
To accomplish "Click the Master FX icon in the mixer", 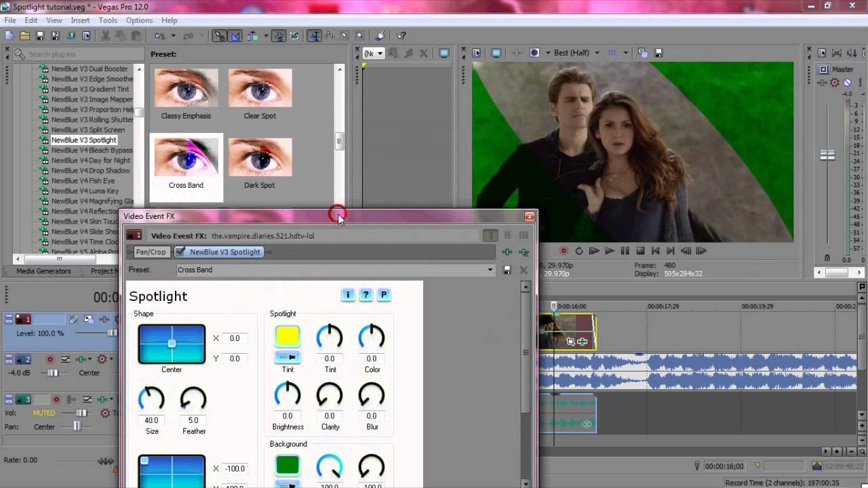I will 823,83.
